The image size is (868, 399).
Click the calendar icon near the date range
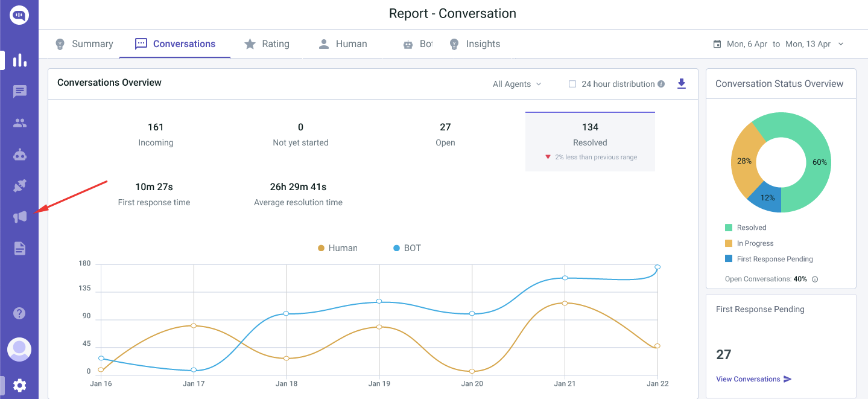click(x=717, y=43)
